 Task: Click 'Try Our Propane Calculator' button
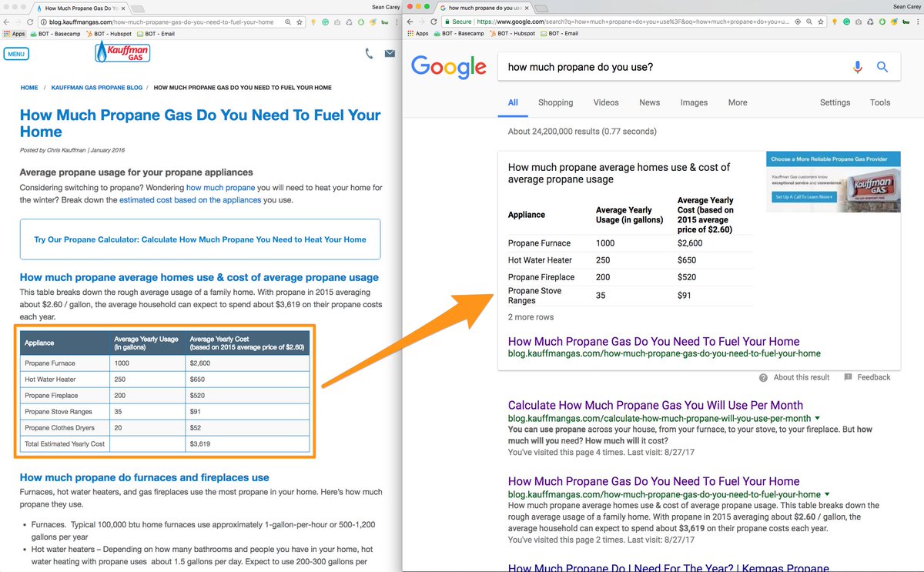[x=200, y=239]
